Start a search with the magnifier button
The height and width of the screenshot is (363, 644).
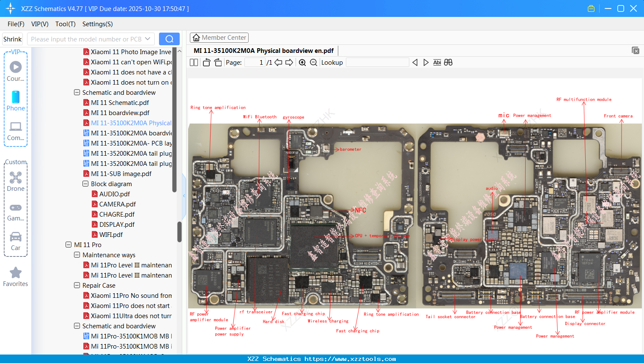[x=169, y=38]
